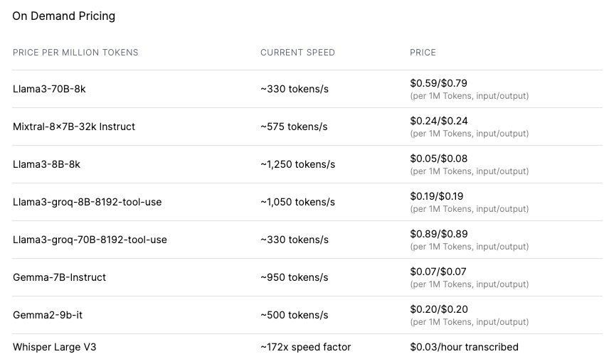609x364 pixels.
Task: Click the Price Per Million Tokens column header
Action: [x=75, y=53]
